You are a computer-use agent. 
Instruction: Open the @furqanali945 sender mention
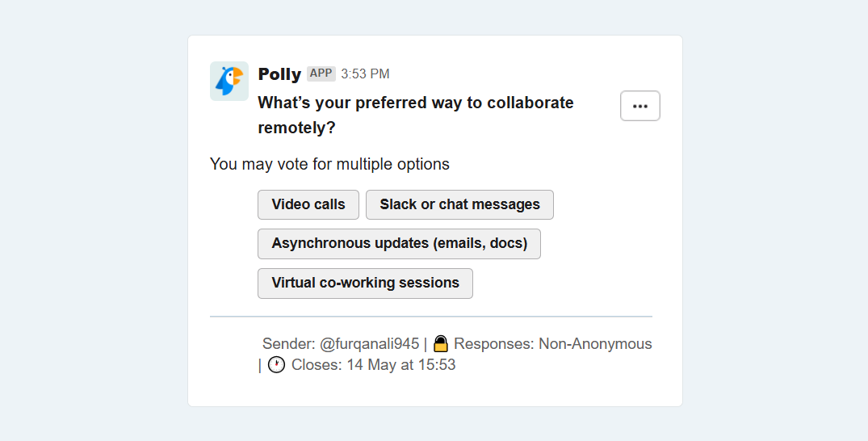(x=369, y=344)
